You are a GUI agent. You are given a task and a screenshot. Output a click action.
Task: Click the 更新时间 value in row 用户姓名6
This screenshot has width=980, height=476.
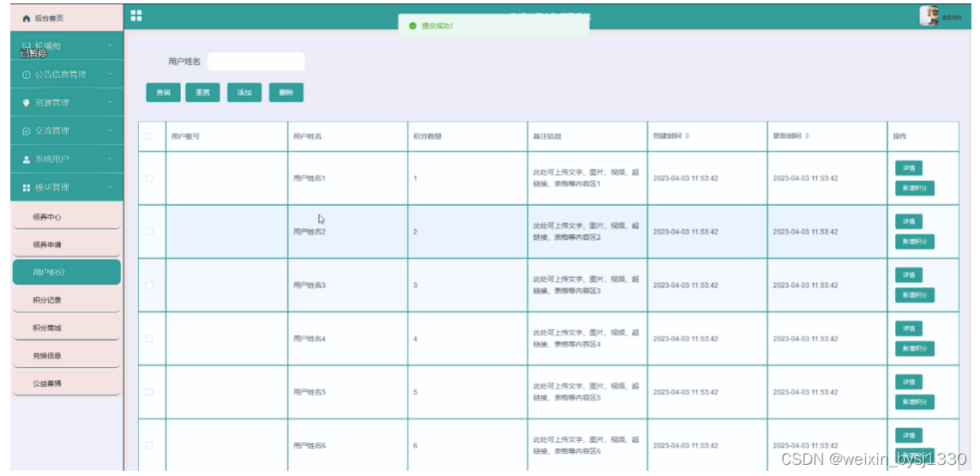click(806, 445)
